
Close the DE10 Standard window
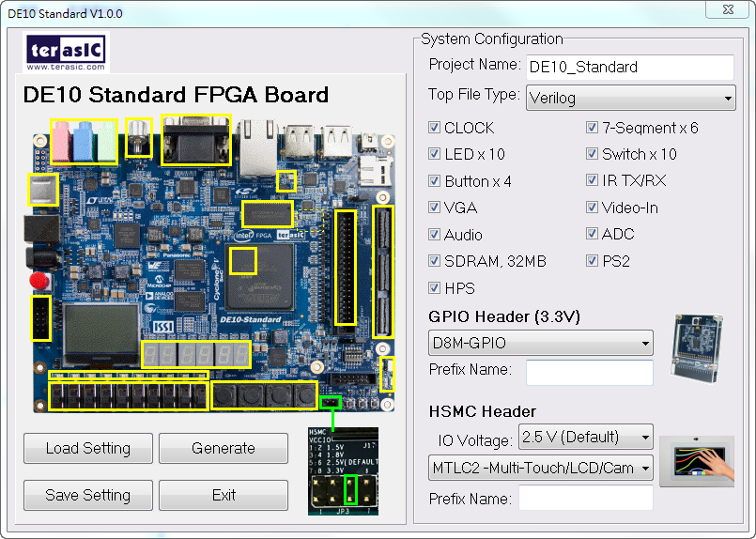(x=728, y=9)
